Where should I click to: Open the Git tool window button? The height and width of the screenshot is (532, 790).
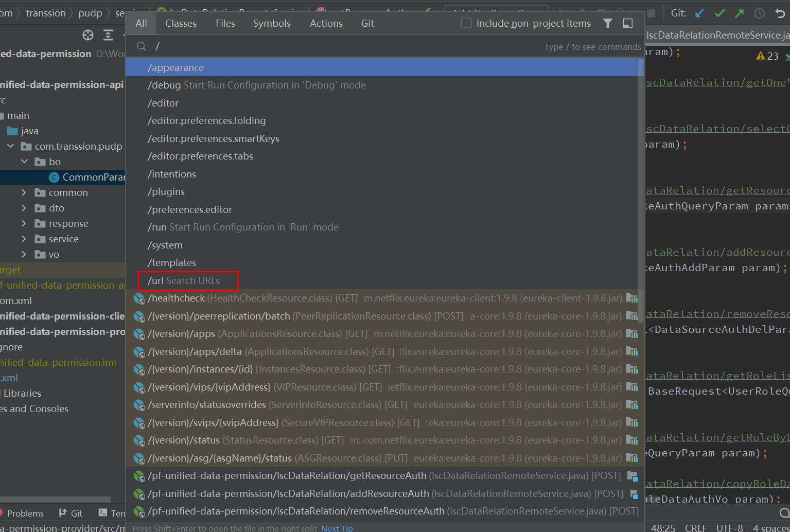pos(71,513)
